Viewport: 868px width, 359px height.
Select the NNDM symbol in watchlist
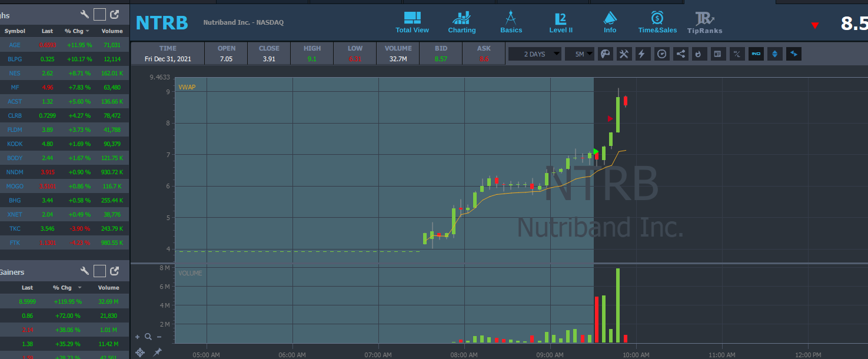15,172
